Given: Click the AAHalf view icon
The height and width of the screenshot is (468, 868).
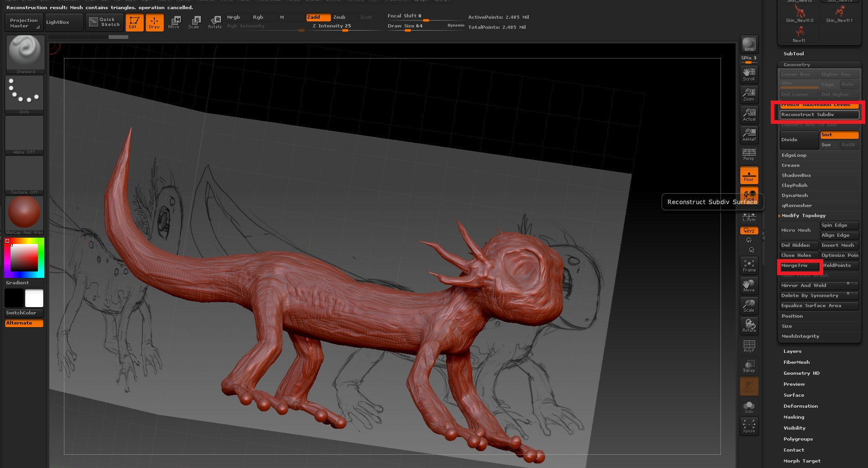Looking at the screenshot, I should pyautogui.click(x=749, y=134).
